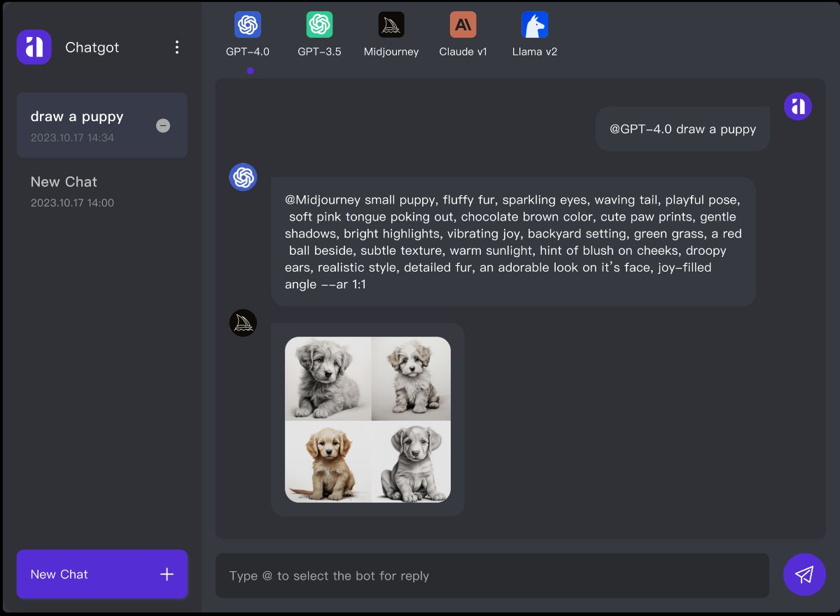Toggle the minus badge on draw a puppy chat
The image size is (840, 616).
(163, 125)
